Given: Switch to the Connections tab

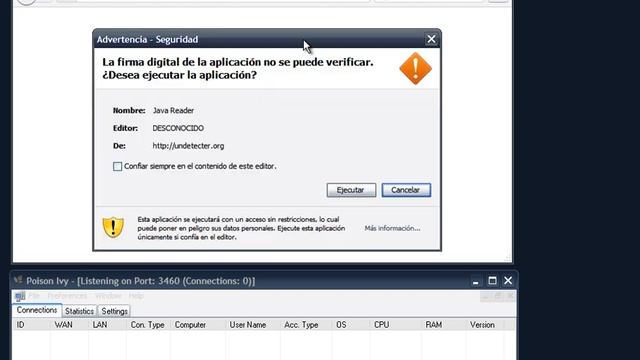Looking at the screenshot, I should click(37, 310).
